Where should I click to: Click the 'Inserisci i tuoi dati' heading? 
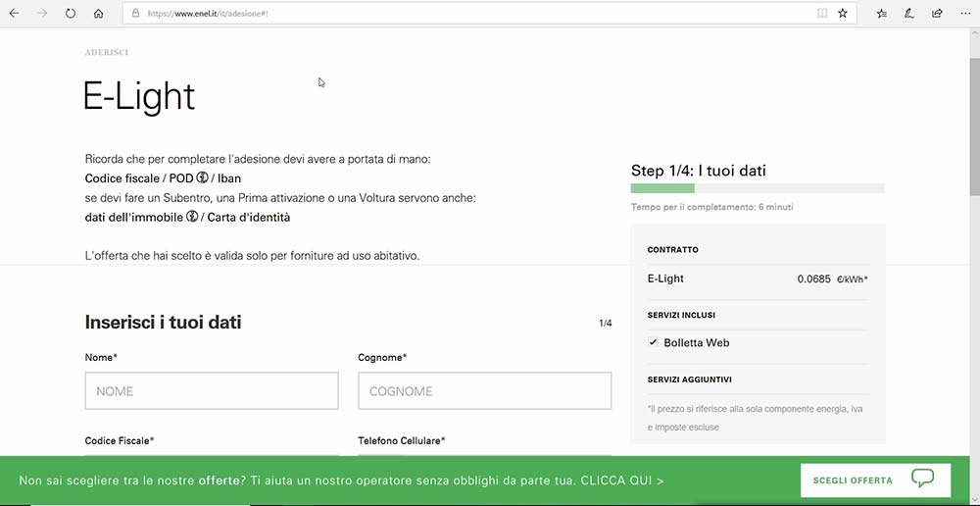pos(163,322)
